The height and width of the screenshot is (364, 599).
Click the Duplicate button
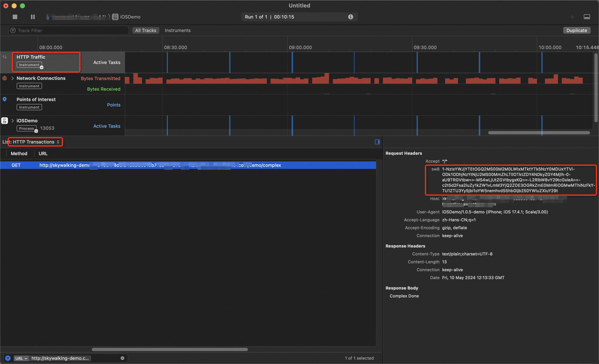[x=577, y=30]
